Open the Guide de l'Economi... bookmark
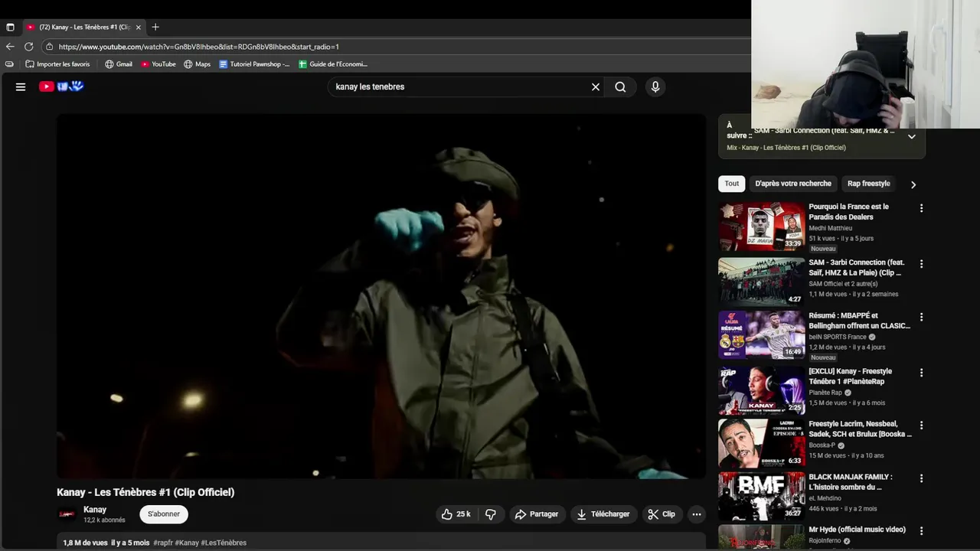Screen dimensions: 980x551 coord(333,64)
